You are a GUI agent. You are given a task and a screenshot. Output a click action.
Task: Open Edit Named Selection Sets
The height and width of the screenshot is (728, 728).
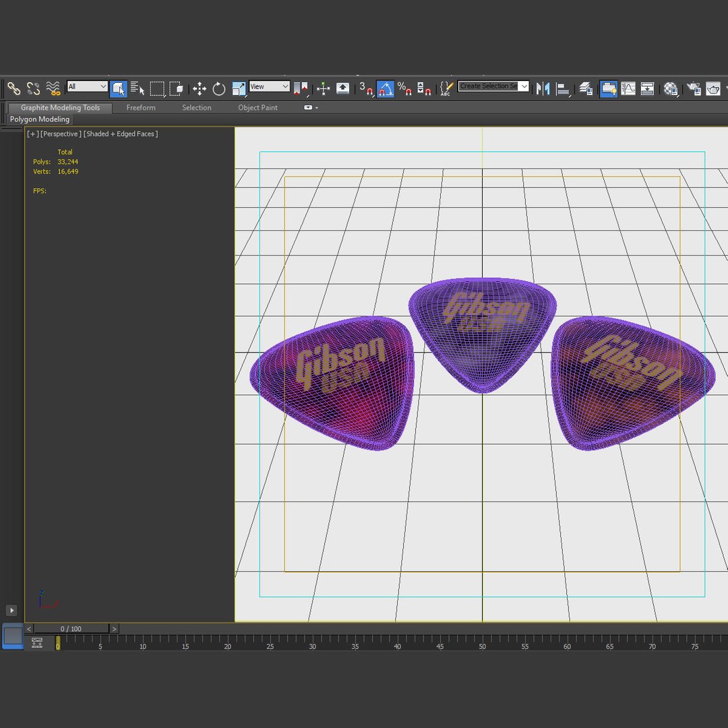[x=447, y=88]
